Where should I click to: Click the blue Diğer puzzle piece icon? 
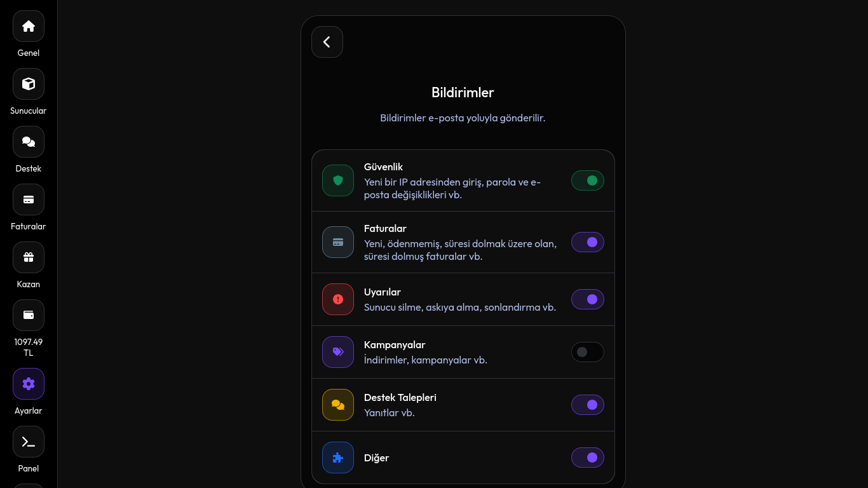pyautogui.click(x=338, y=457)
